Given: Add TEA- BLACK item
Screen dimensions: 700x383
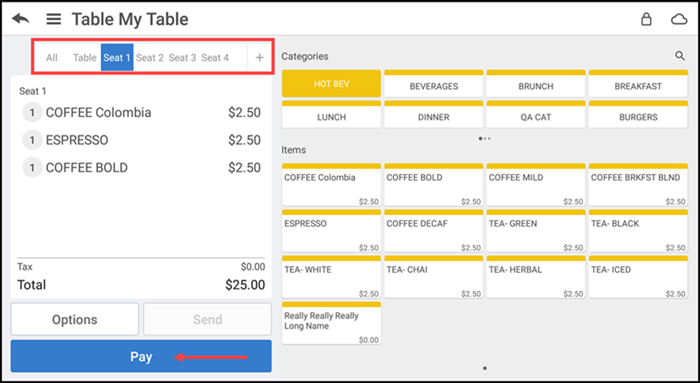Looking at the screenshot, I should [638, 231].
